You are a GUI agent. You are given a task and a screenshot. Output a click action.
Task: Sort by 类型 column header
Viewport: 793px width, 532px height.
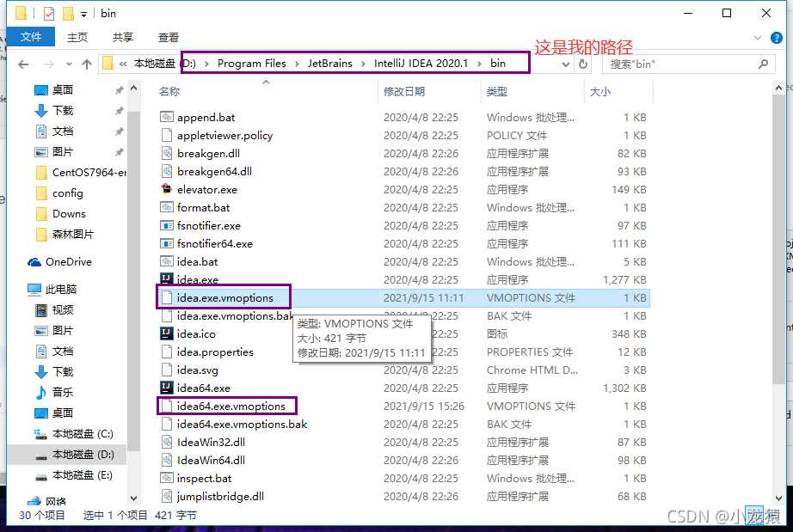(496, 91)
